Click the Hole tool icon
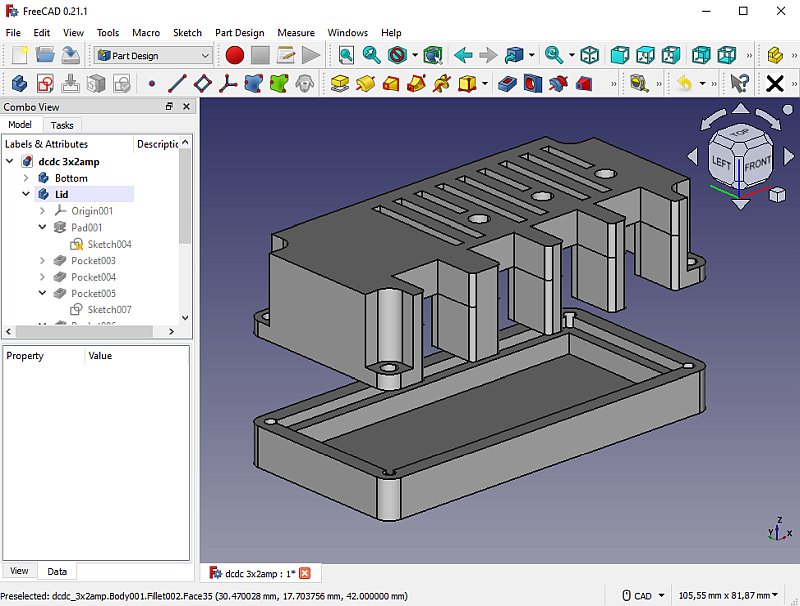Screen dimensions: 800x606 point(533,83)
